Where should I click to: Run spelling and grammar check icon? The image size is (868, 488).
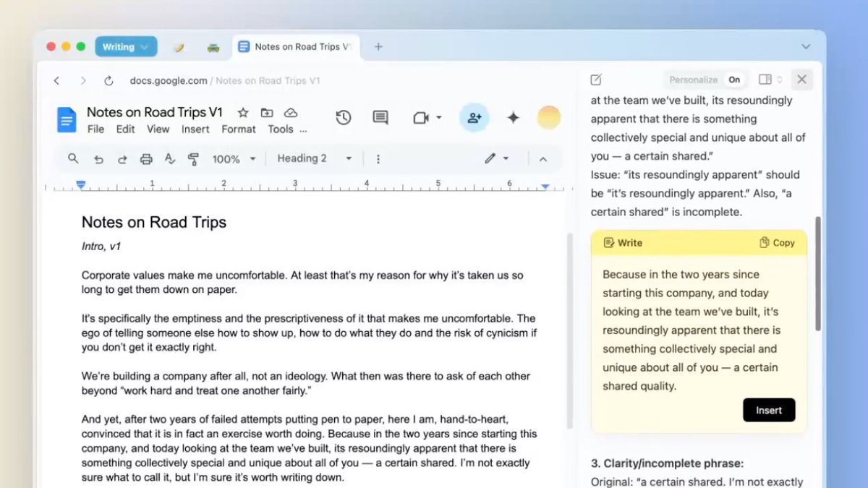(170, 159)
